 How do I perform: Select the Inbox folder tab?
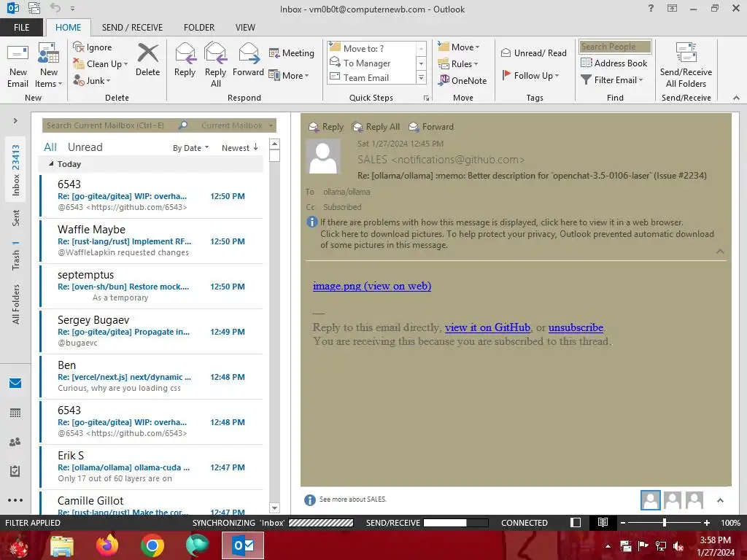[16, 169]
